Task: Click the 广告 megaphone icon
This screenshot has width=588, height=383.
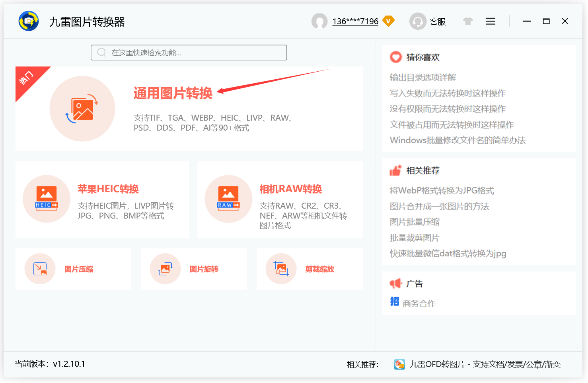Action: (x=396, y=283)
